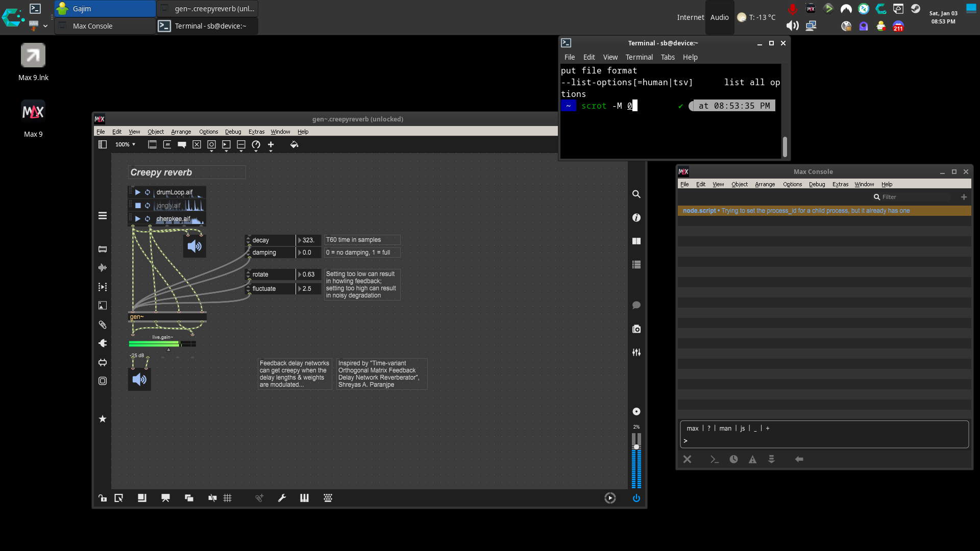The image size is (980, 551).
Task: Click the wrench icon in bottom toolbar
Action: click(282, 498)
